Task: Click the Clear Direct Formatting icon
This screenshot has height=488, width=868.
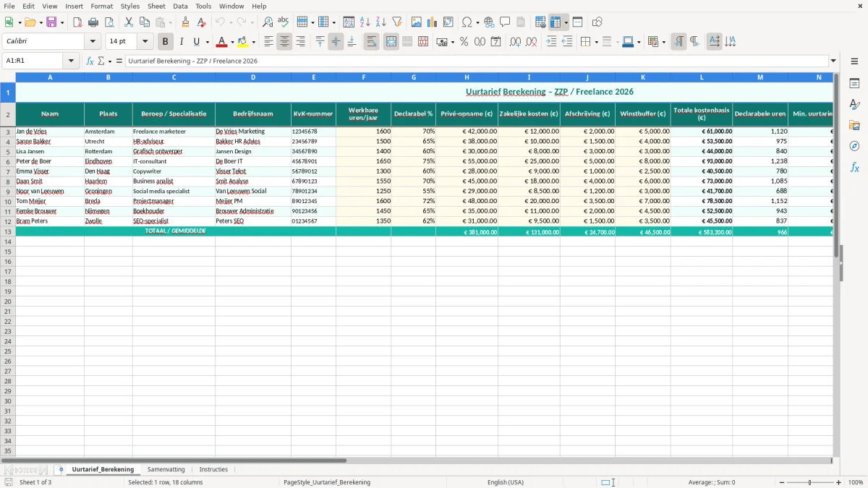Action: [201, 22]
